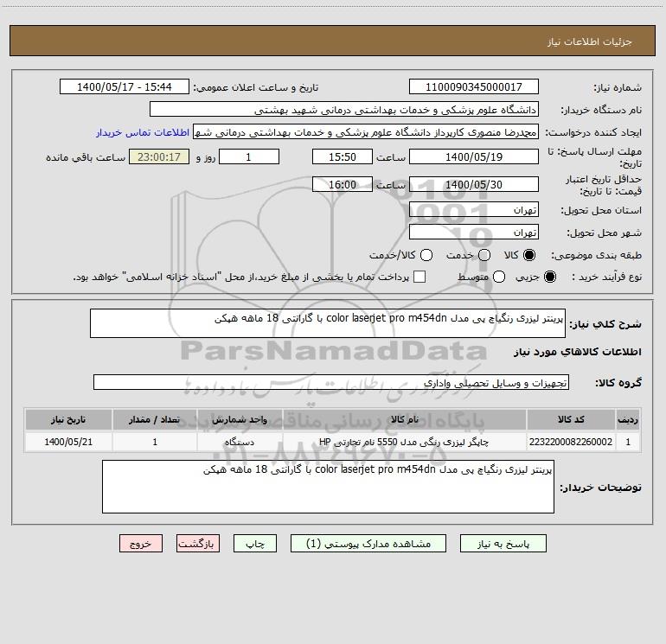The height and width of the screenshot is (644, 666).
Task: Click the دستگاه unit cell
Action: point(240,442)
